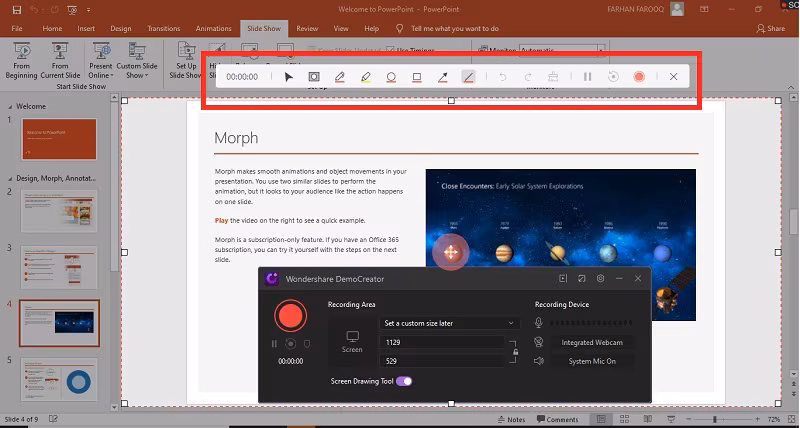
Task: Click the pause icon in DemoCreator panel
Action: [274, 344]
